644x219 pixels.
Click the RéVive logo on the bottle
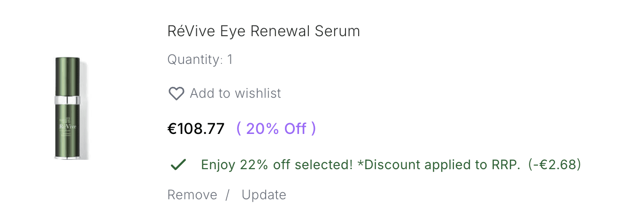coord(68,127)
